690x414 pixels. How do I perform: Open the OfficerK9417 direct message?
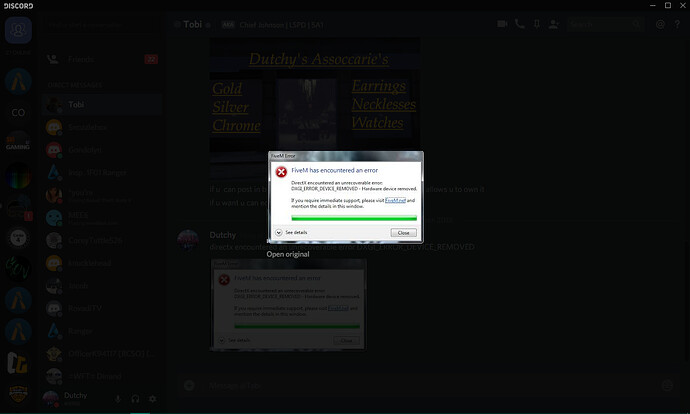[102, 354]
